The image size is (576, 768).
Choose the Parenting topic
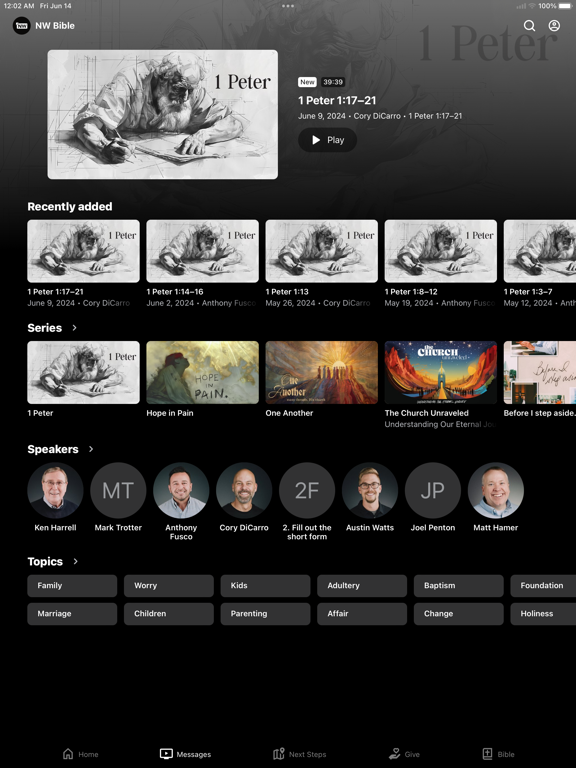click(265, 614)
